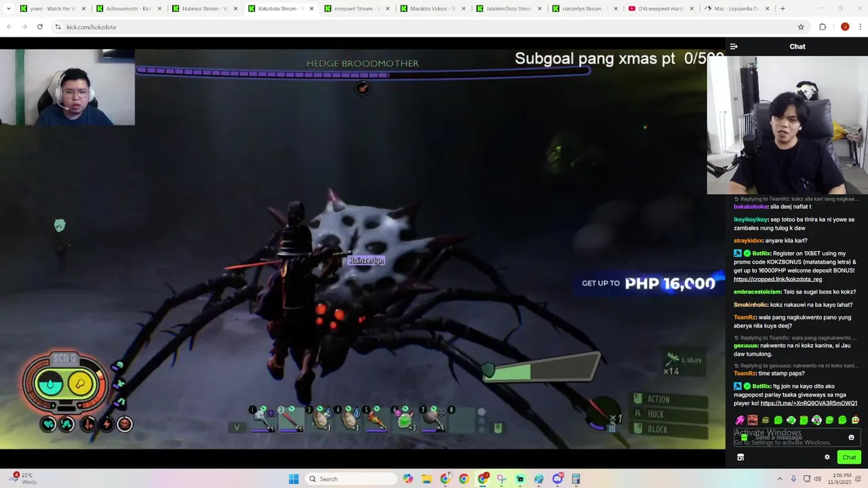This screenshot has width=868, height=488.
Task: Open chat settings gear icon
Action: coord(827,457)
